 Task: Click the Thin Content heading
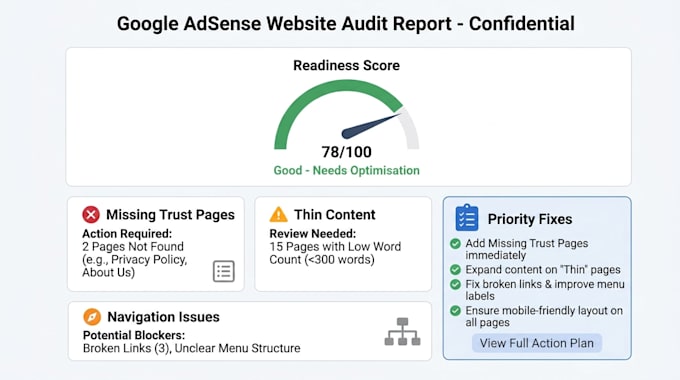(x=334, y=215)
